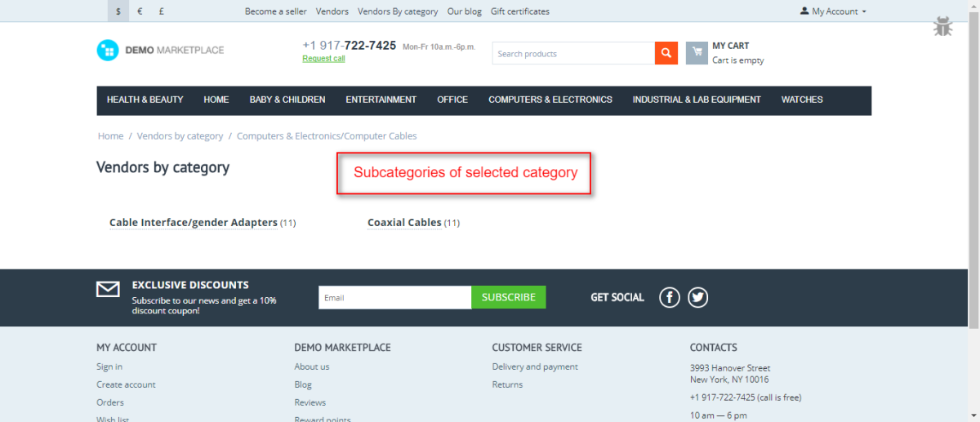Viewport: 980px width, 422px height.
Task: Open the Sign in footer link
Action: click(109, 366)
